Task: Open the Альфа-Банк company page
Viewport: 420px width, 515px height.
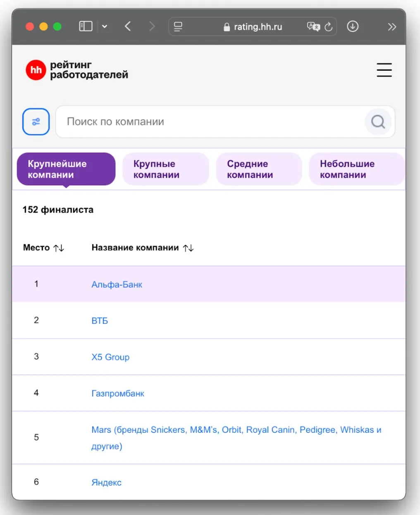Action: coord(117,284)
